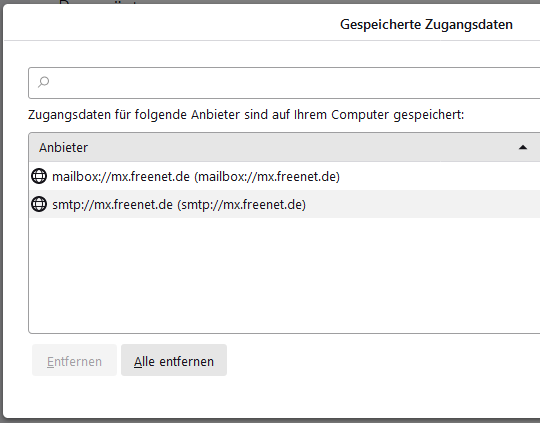Screen dimensions: 540x423
Task: Click the blank space between search box and title
Action: click(x=272, y=54)
